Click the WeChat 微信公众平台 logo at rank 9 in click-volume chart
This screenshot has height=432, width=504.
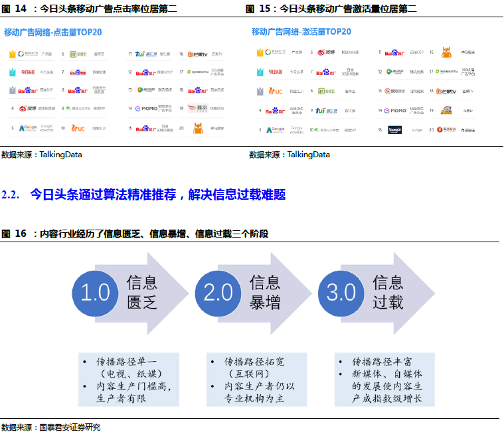click(78, 109)
